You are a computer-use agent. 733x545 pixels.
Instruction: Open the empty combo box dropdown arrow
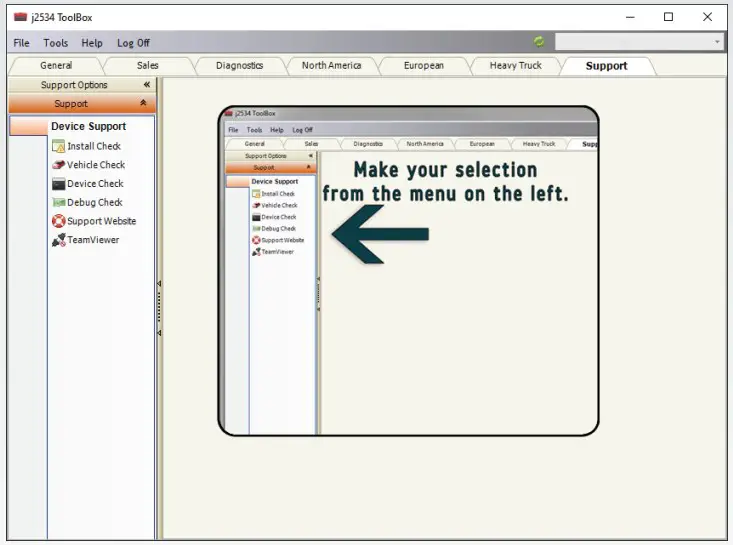pos(717,42)
